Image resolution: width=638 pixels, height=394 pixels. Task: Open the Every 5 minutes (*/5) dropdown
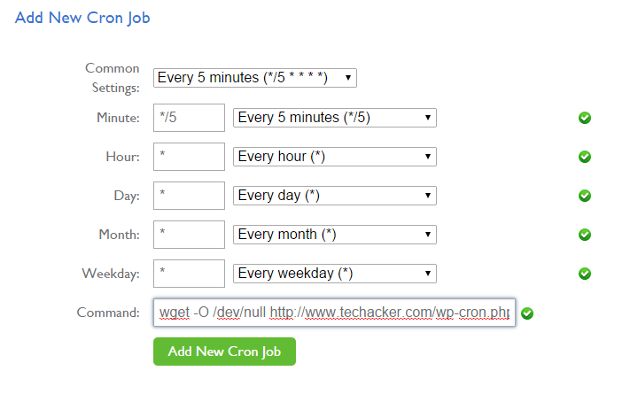335,118
